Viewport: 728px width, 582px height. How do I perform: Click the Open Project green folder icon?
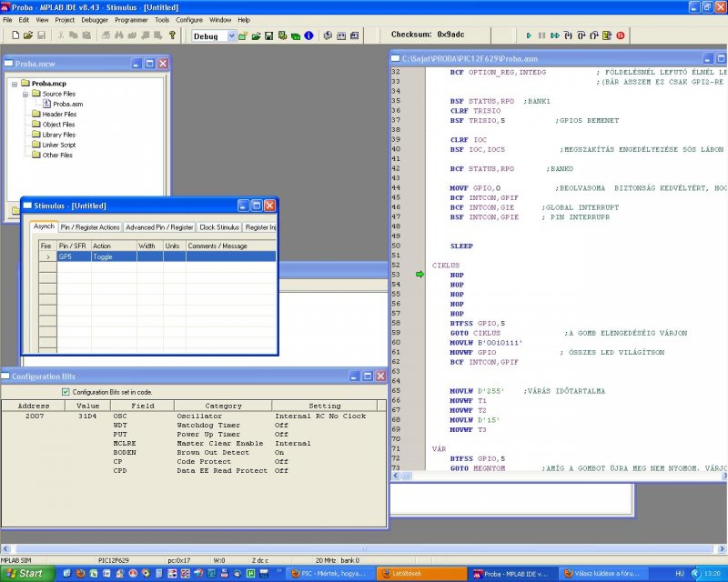tap(256, 35)
